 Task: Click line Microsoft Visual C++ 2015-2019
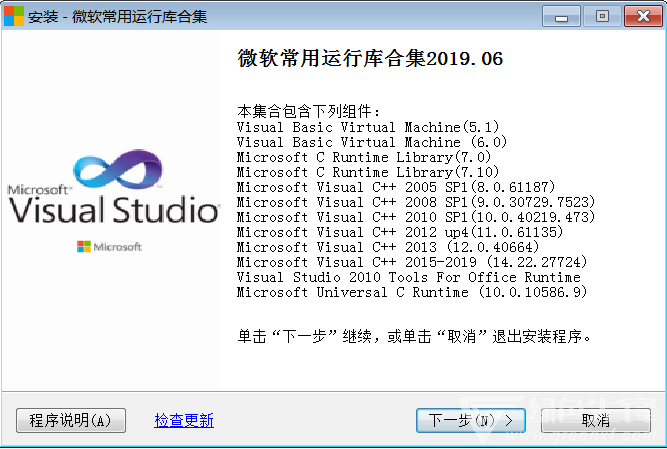(412, 262)
